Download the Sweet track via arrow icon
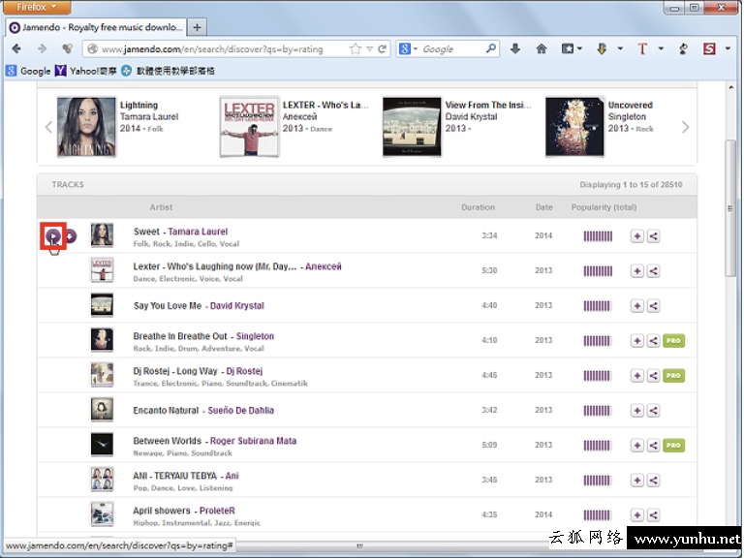This screenshot has height=560, width=744. [x=70, y=235]
